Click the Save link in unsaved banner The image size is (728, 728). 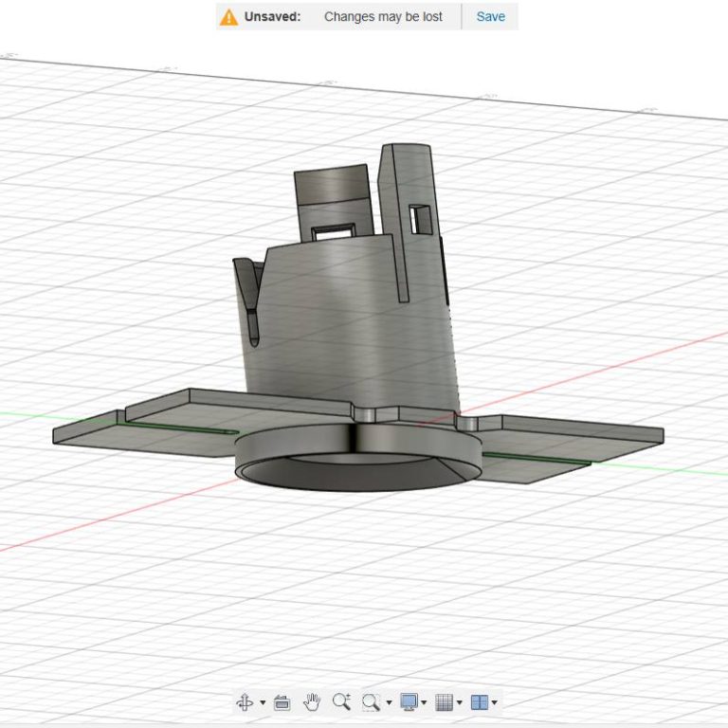[490, 16]
